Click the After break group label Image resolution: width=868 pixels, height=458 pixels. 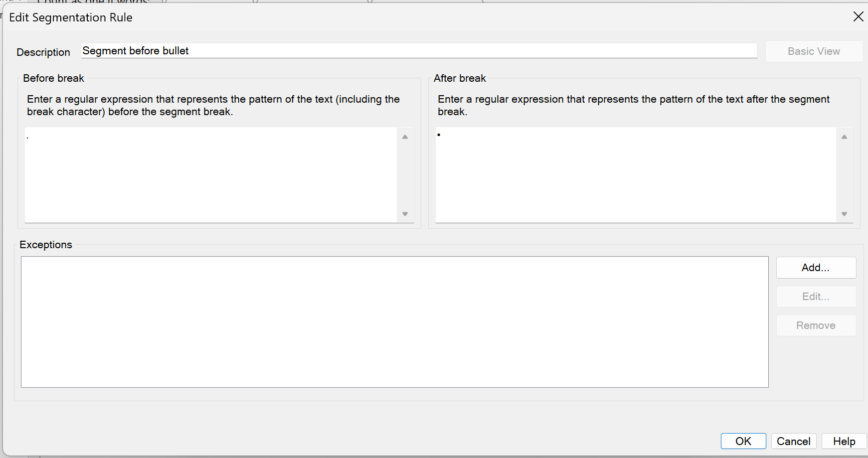pyautogui.click(x=459, y=78)
